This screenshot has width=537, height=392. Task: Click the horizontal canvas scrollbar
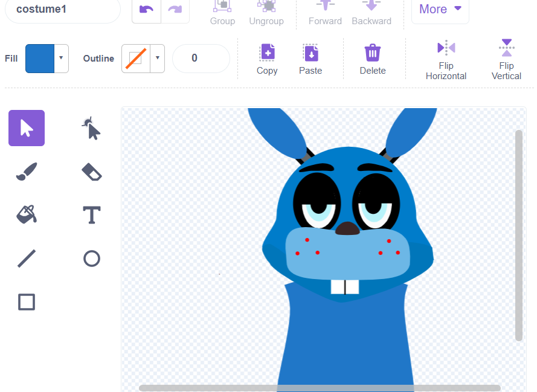click(x=320, y=388)
